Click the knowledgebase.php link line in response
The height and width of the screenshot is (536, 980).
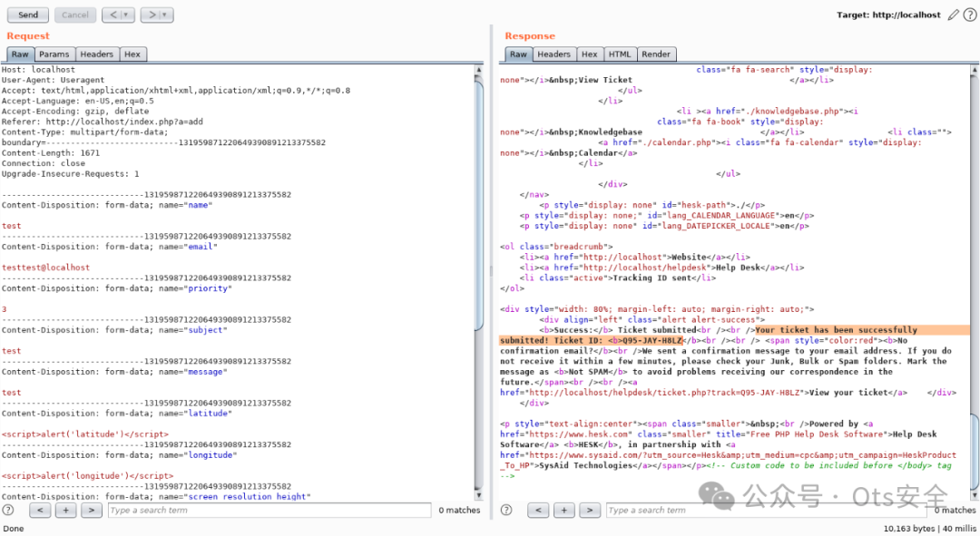pyautogui.click(x=767, y=112)
